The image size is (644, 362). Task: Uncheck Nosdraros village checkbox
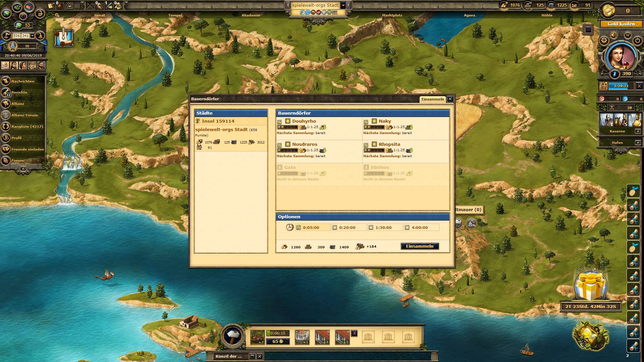pos(279,145)
